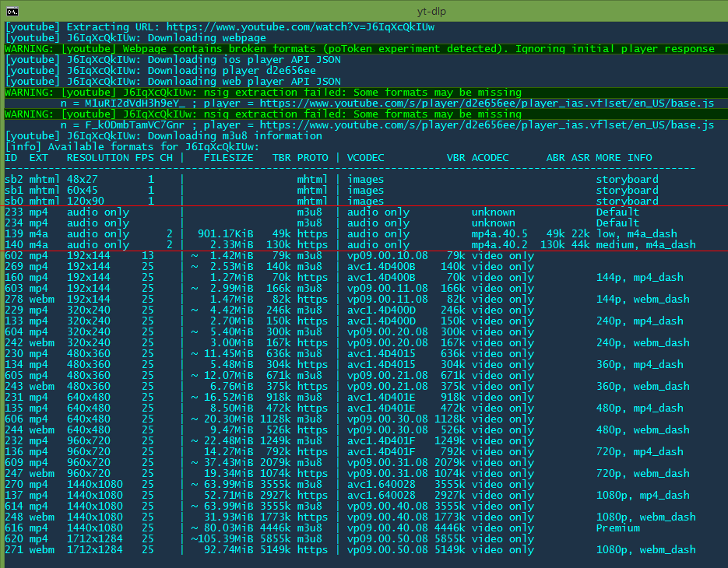Select the "ASR" column header
The height and width of the screenshot is (568, 728).
(x=580, y=158)
